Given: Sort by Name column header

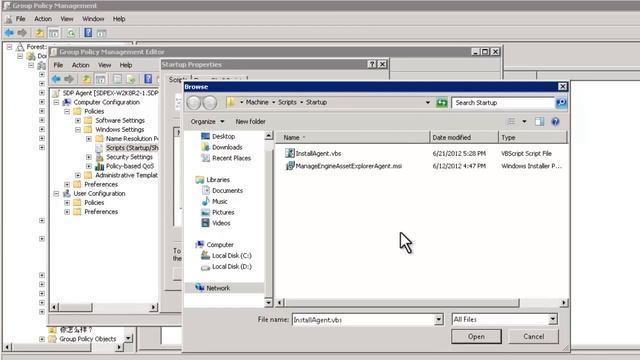Looking at the screenshot, I should [x=353, y=138].
